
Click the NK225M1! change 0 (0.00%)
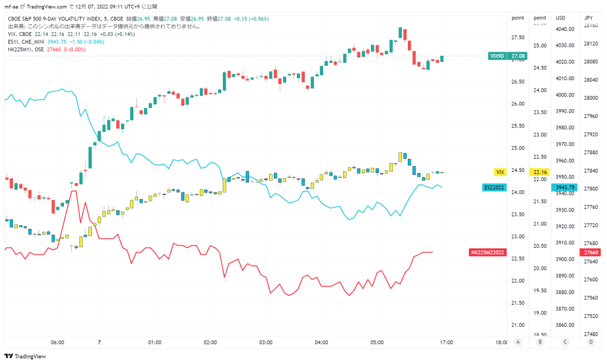click(75, 50)
